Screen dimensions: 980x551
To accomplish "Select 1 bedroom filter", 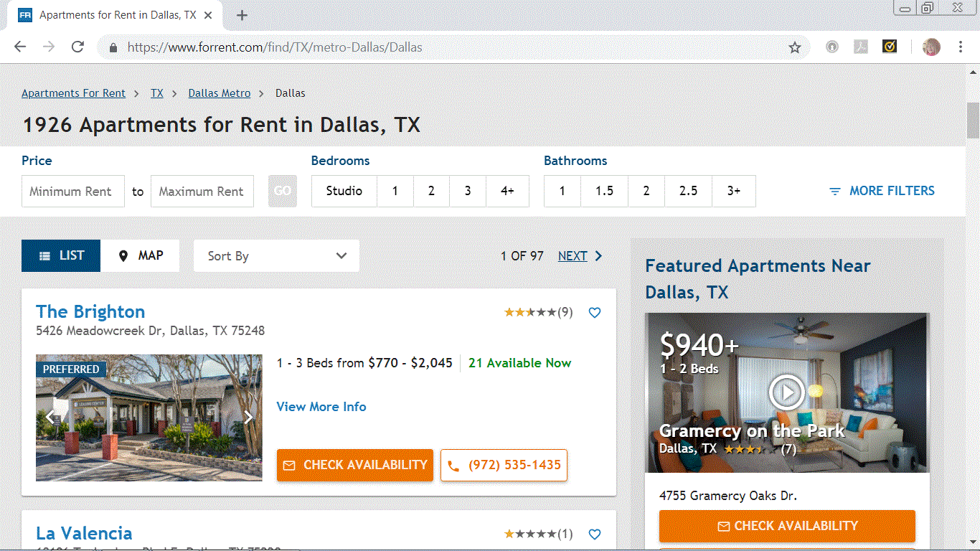I will click(x=395, y=191).
